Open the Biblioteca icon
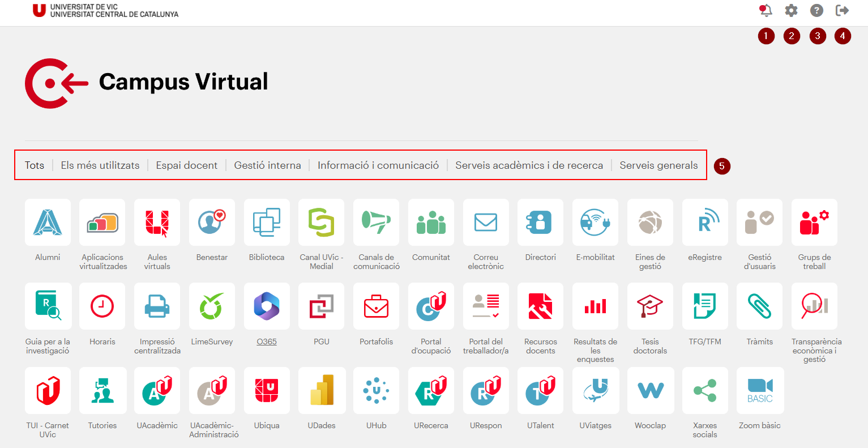Screen dimensions: 868x448 [x=267, y=222]
